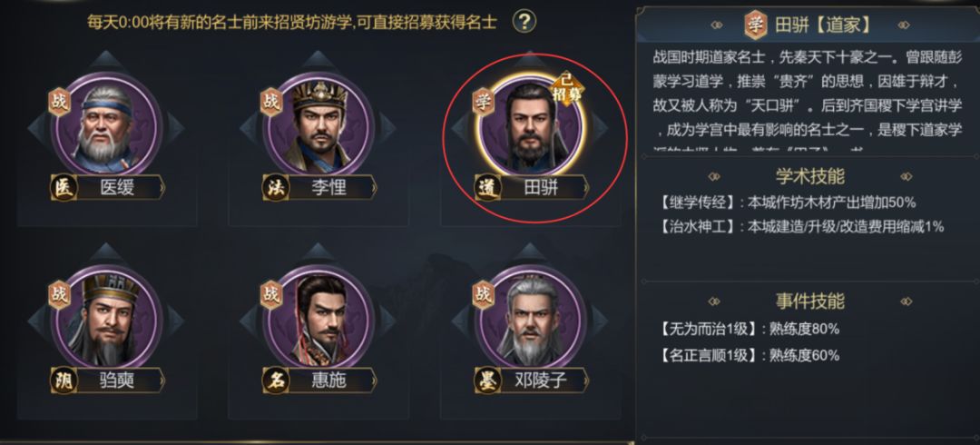The height and width of the screenshot is (445, 980).
Task: Click the question mark help icon
Action: pos(524,22)
